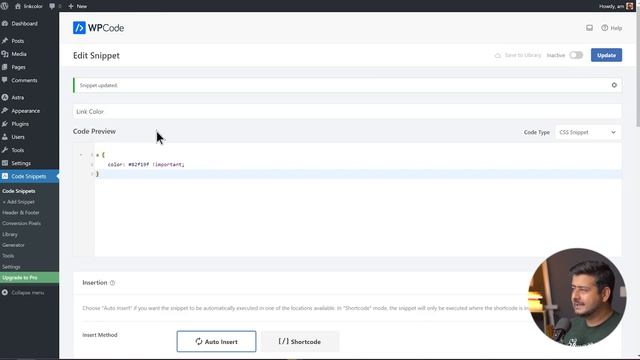This screenshot has width=640, height=360.
Task: Open the Help button
Action: click(611, 28)
